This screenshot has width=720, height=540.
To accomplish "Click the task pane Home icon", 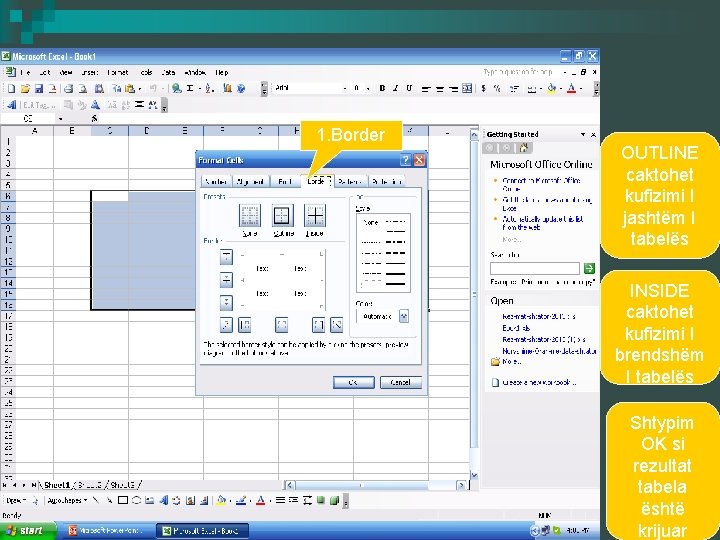I will coord(523,148).
